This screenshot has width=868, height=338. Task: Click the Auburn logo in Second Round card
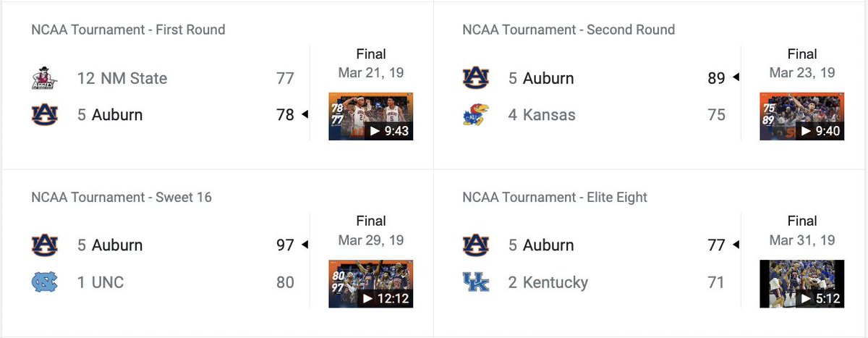click(475, 78)
